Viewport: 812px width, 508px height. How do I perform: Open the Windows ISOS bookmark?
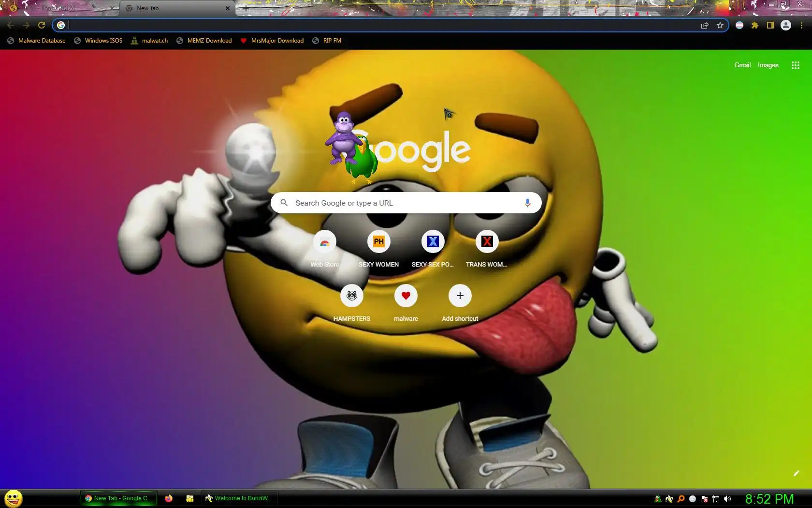(x=98, y=41)
